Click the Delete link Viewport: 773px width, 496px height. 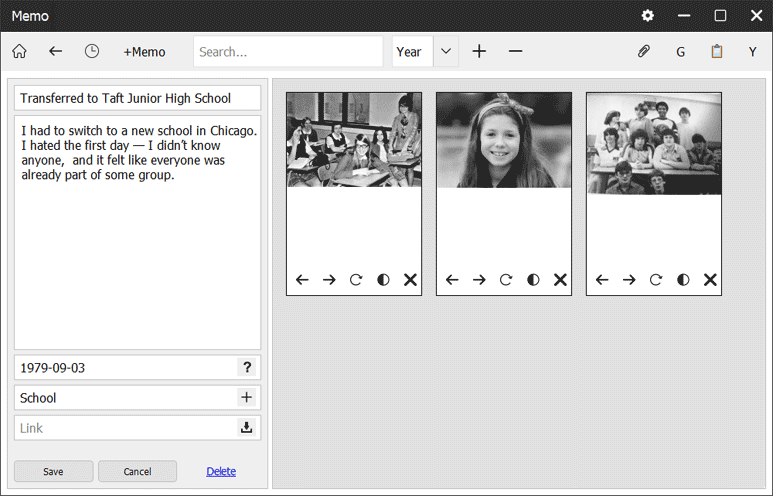(221, 471)
